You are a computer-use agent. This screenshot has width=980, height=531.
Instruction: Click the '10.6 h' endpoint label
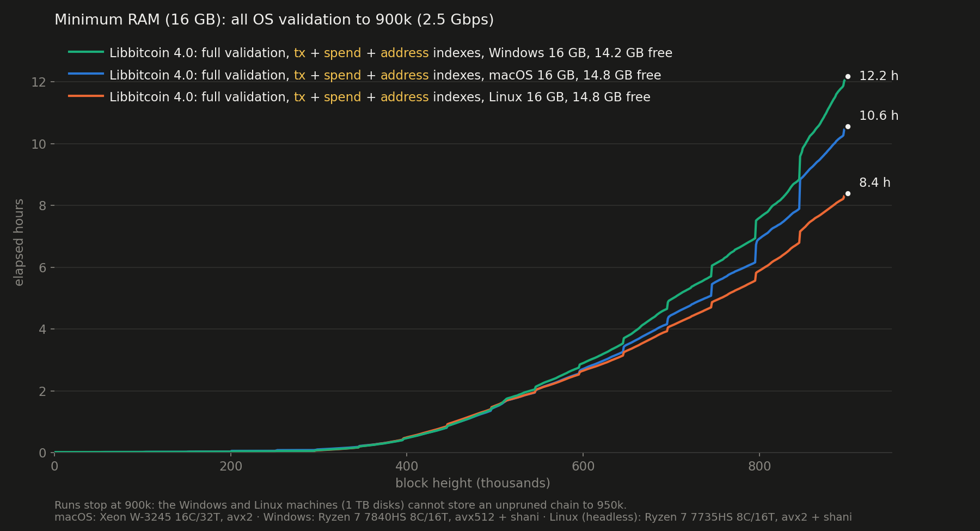pos(879,116)
